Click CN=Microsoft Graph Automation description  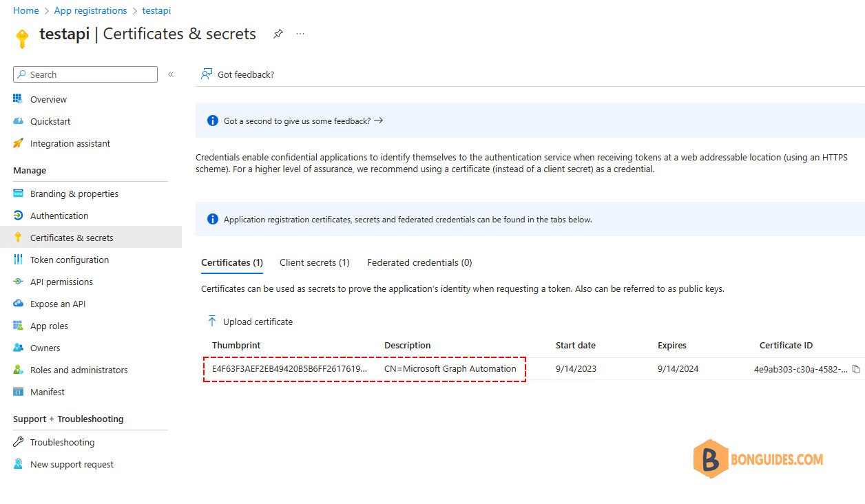tap(450, 368)
